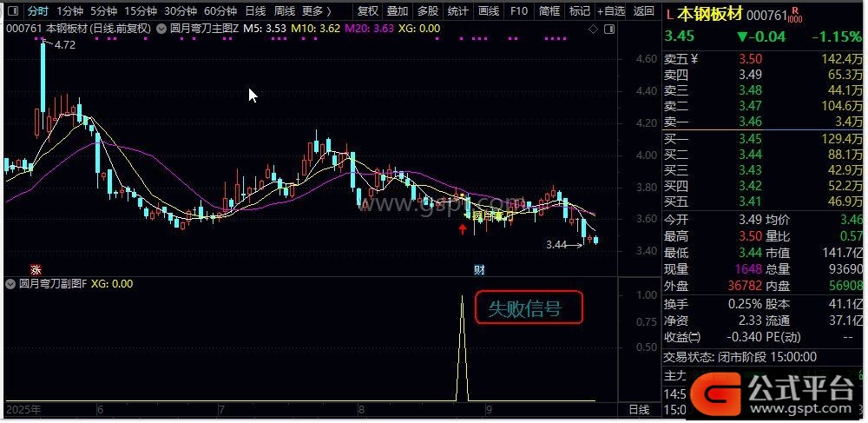
Task: Click the 换手 value 0.25%
Action: (x=745, y=305)
